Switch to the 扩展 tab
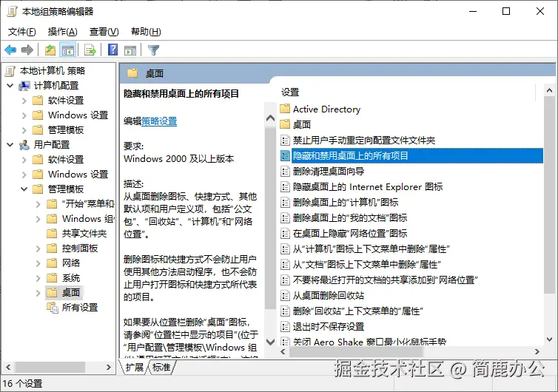This screenshot has height=392, width=558. (135, 367)
